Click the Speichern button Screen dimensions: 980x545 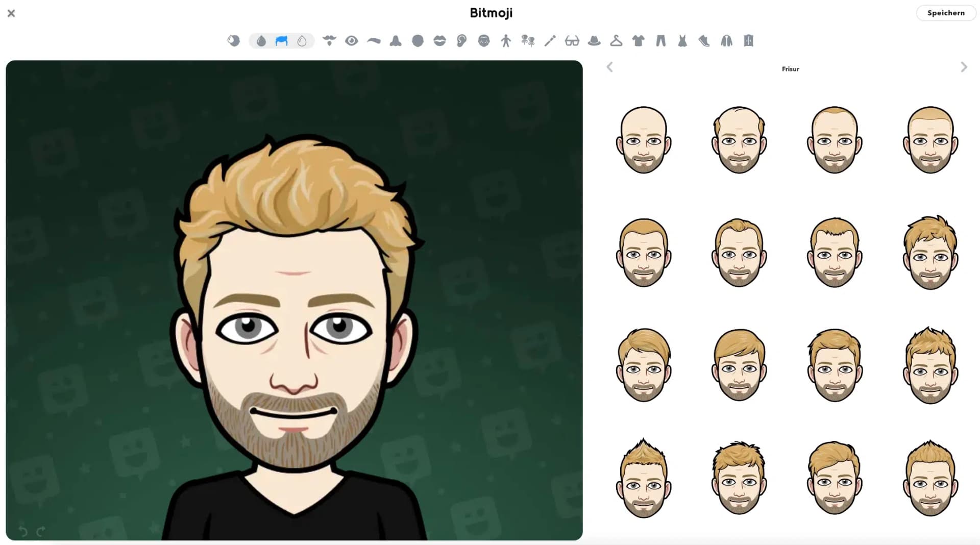946,13
